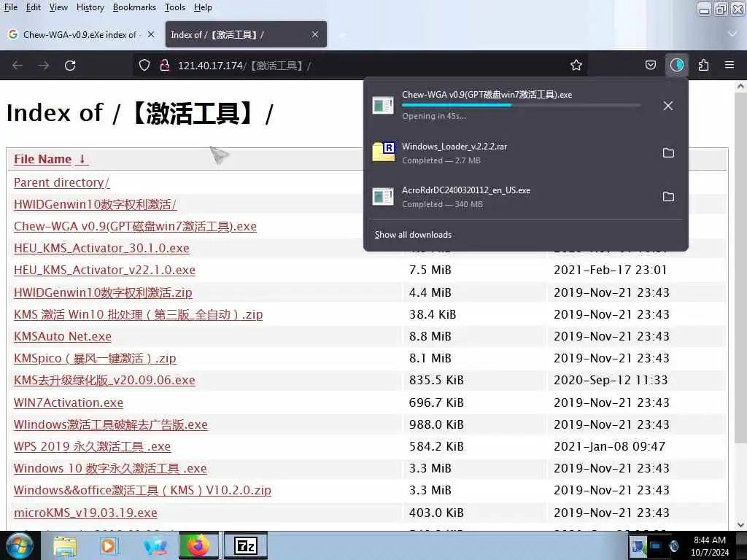747x560 pixels.
Task: Download Windows 10 数字永久激活工具 .exe
Action: 110,468
